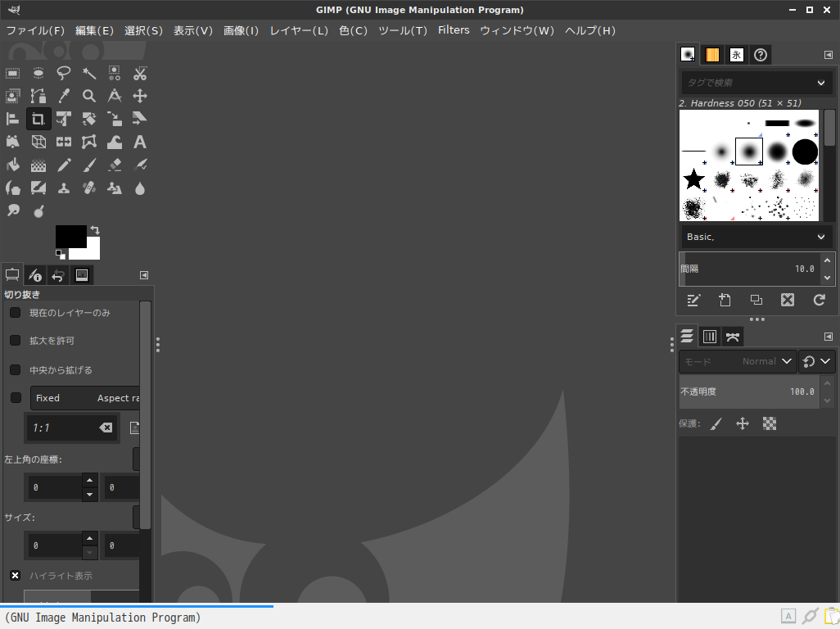Screen dimensions: 840x629
Task: Swap foreground and background colors
Action: click(x=95, y=230)
